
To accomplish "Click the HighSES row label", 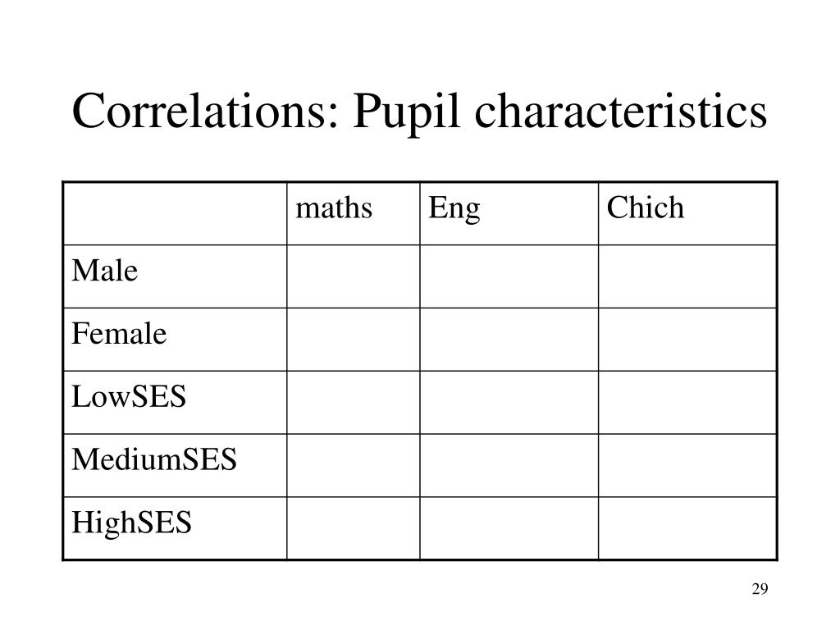I will 131,523.
